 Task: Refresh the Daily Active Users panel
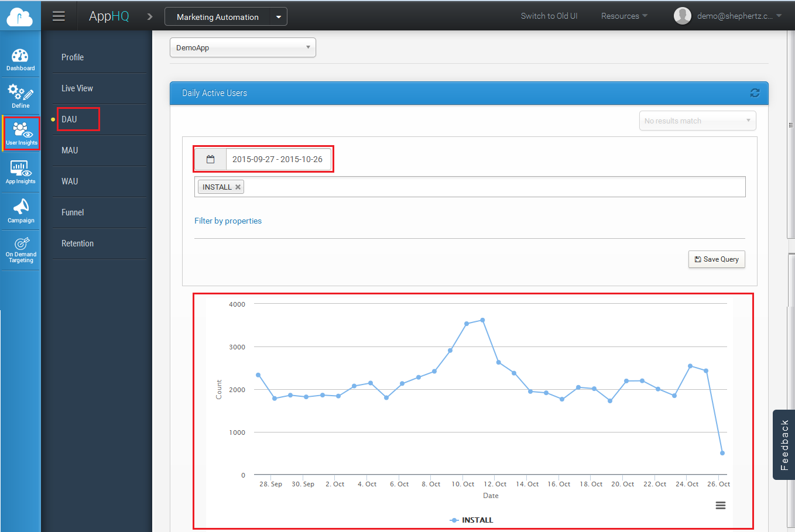(755, 93)
